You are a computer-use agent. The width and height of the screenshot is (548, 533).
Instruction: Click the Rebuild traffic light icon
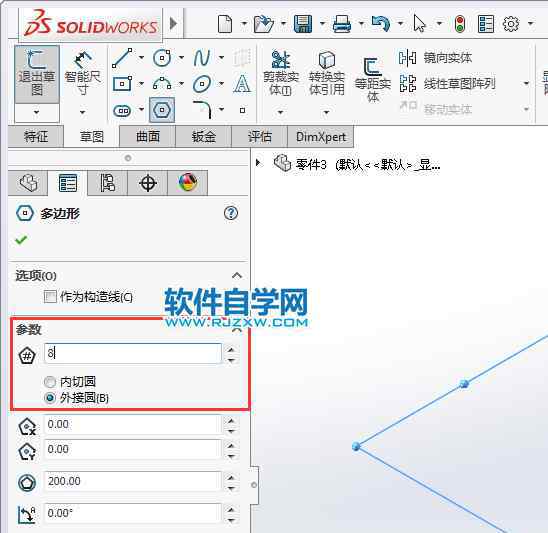tap(460, 24)
